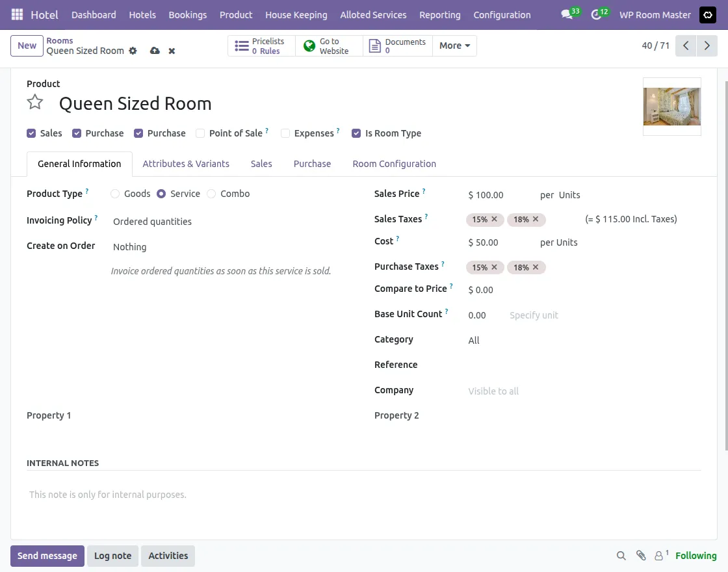Switch to Attributes & Variants tab
This screenshot has width=728, height=572.
186,164
